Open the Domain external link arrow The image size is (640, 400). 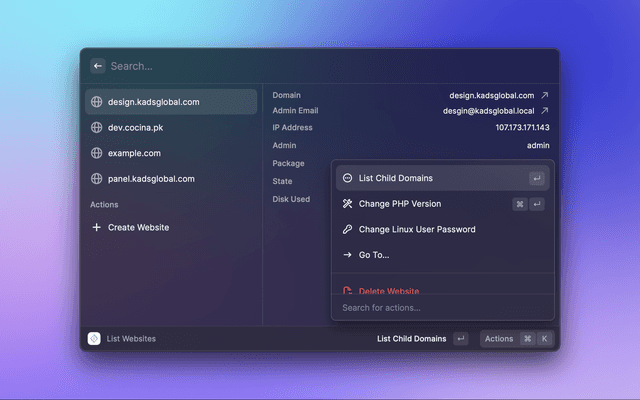(x=545, y=96)
